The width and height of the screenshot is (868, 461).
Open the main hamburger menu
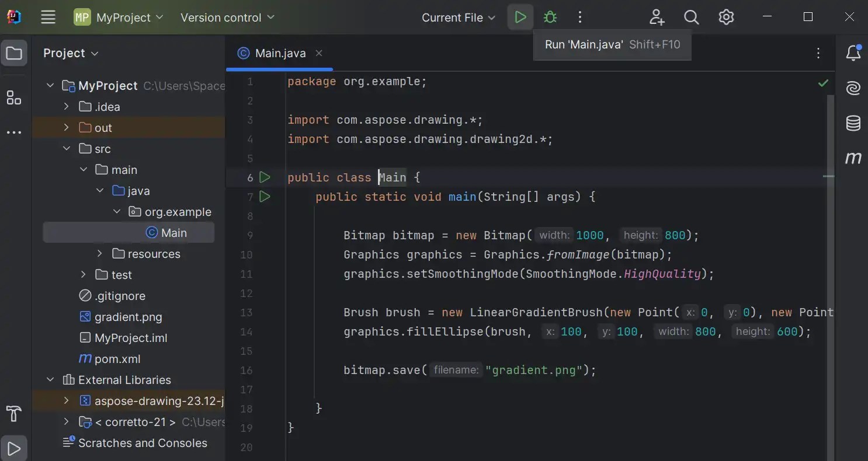(48, 17)
